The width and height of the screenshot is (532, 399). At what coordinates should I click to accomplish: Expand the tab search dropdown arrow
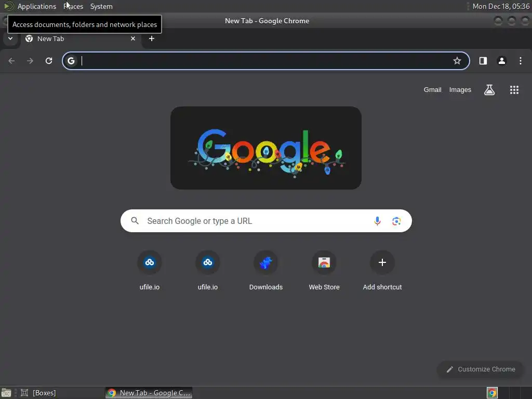point(10,38)
